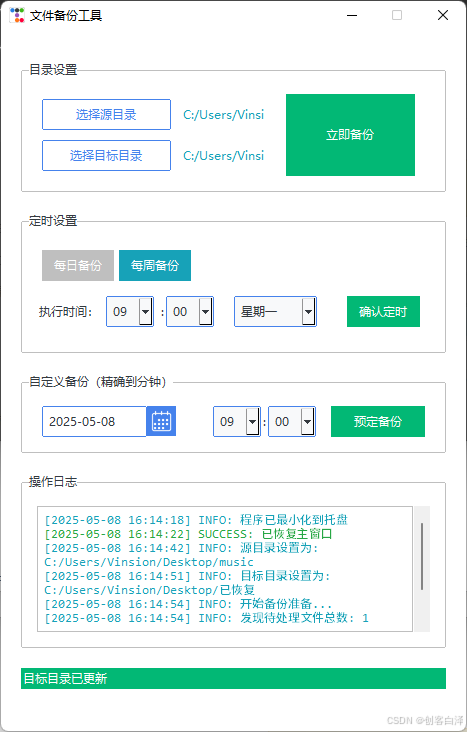Click the green 目标目录已更新 status bar
This screenshot has height=732, width=467.
click(x=234, y=678)
